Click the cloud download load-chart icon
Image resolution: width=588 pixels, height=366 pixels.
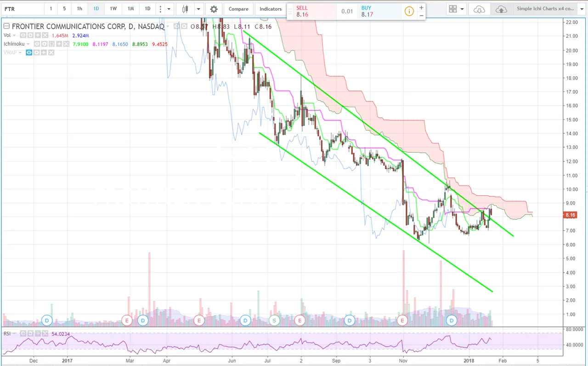pos(479,9)
